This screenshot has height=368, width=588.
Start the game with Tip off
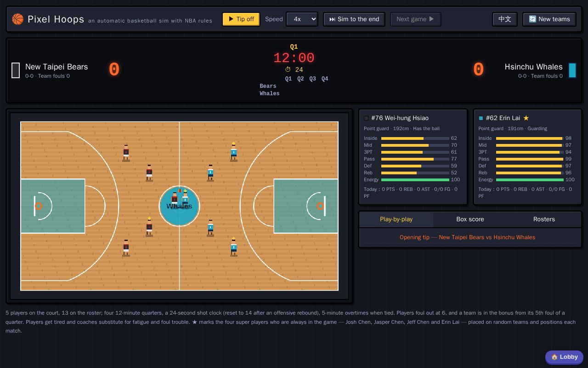241,19
